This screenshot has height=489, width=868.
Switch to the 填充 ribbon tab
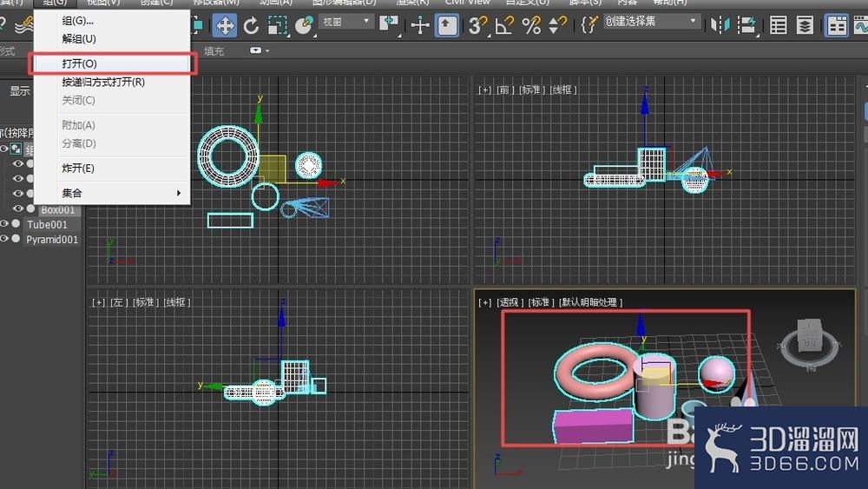tap(214, 51)
